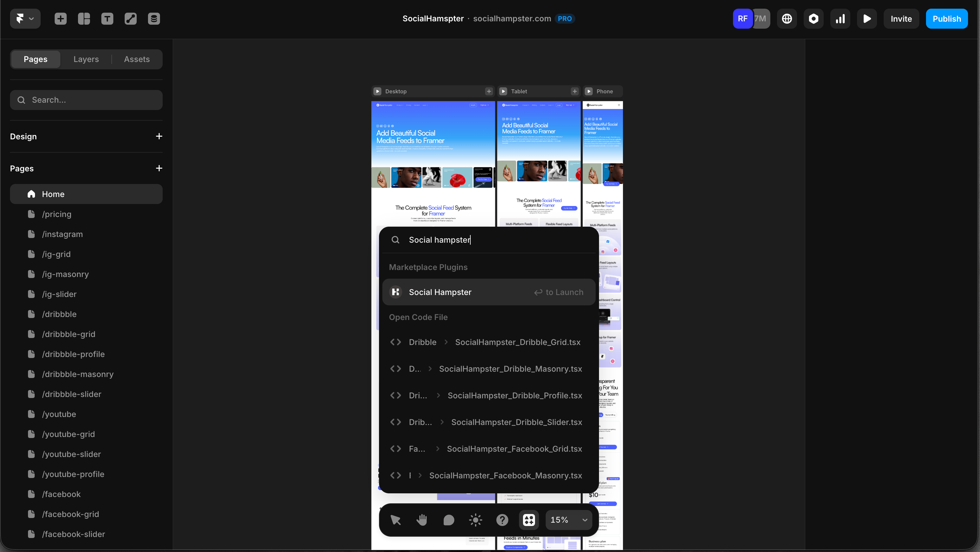Select the Layout tool icon

[84, 19]
